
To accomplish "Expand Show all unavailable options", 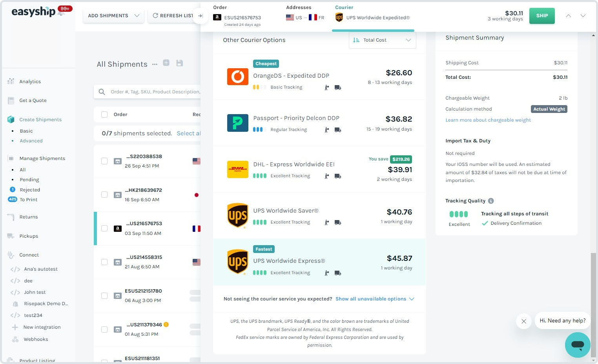I will point(375,299).
